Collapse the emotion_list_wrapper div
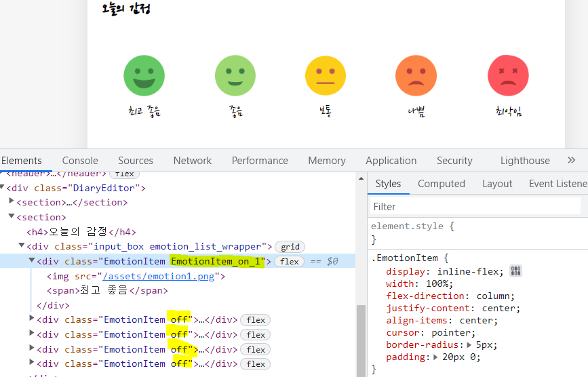Viewport: 588px width, 377px height. coord(22,245)
